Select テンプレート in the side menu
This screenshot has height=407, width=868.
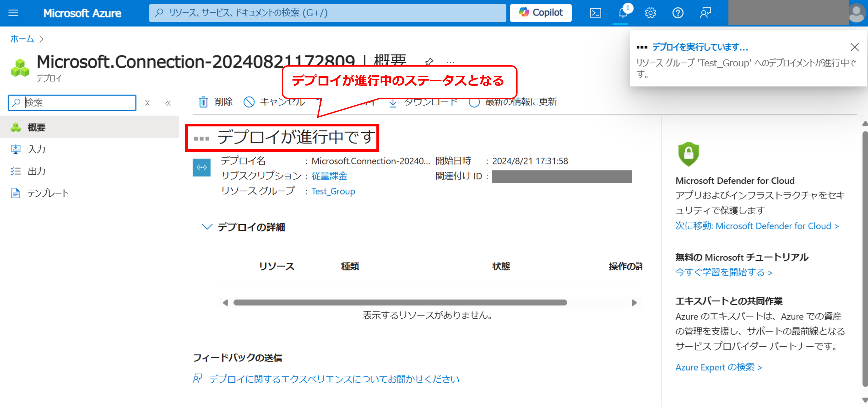coord(48,193)
